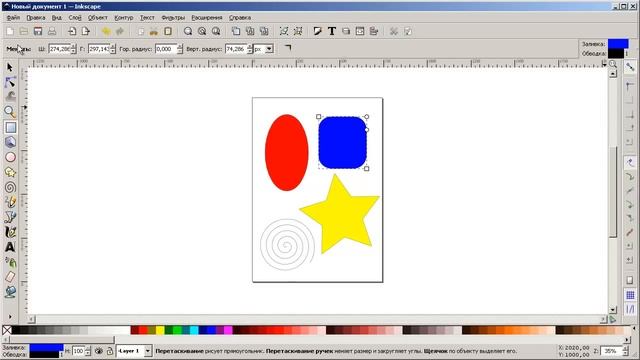Open the Слой menu
This screenshot has height=360, width=640.
point(75,18)
